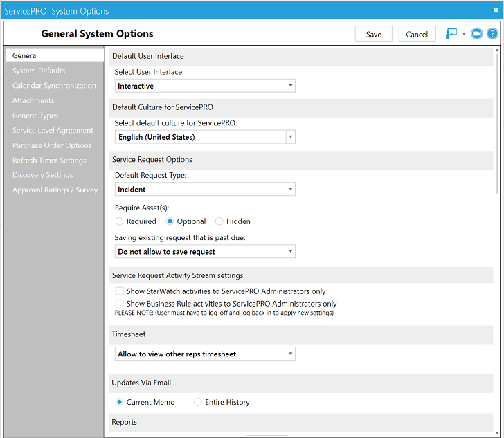Open the question mark help icon
Viewport: 504px width, 438px height.
(x=492, y=33)
